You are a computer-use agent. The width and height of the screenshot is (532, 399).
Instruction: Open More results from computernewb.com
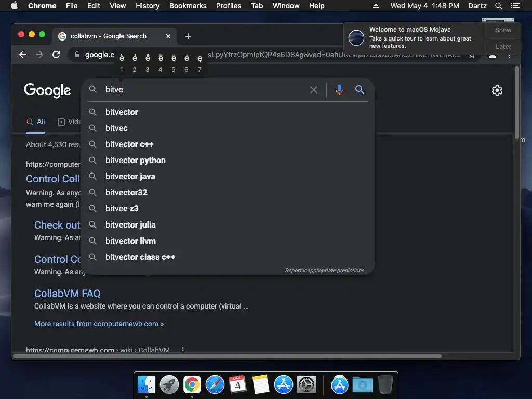99,324
